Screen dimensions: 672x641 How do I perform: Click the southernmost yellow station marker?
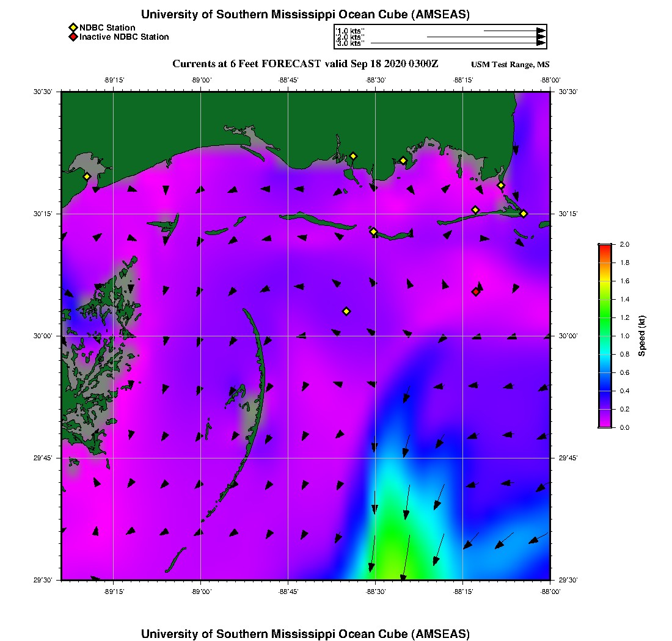click(x=346, y=311)
